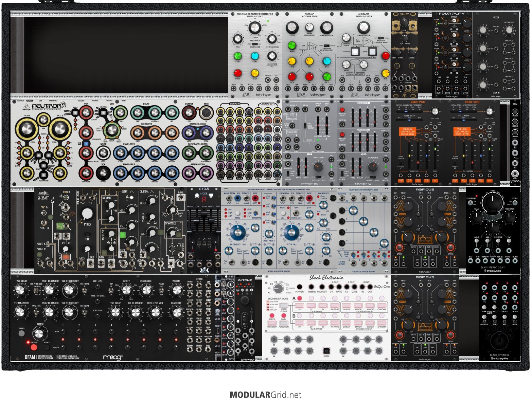Click the 4/MIX jack on Four Play
Screen dimensions: 532x402
tap(465, 89)
